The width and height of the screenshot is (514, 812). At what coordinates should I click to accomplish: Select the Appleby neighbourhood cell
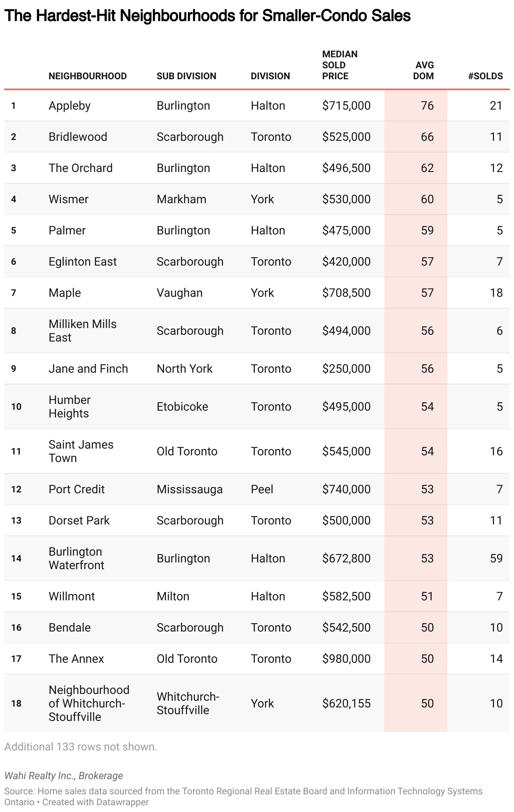[x=70, y=106]
